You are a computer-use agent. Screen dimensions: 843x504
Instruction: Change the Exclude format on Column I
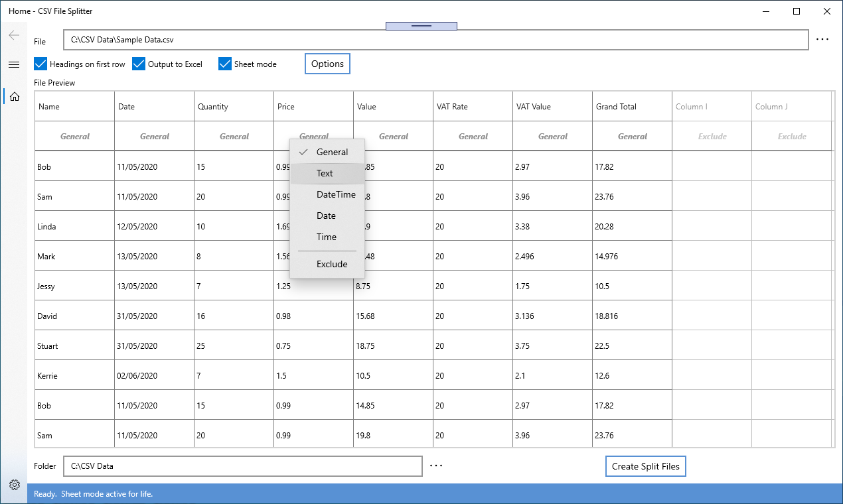pos(712,136)
